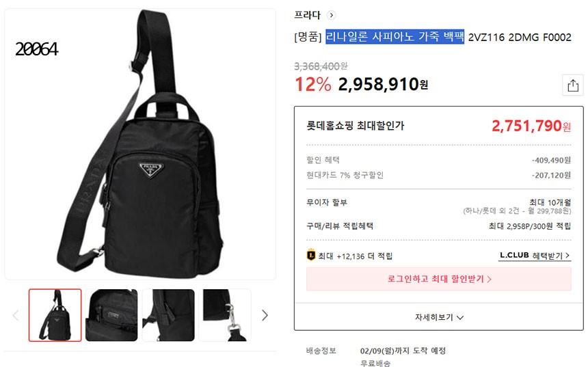The image size is (588, 367).
Task: Show next thumbnails with right arrow
Action: point(265,315)
